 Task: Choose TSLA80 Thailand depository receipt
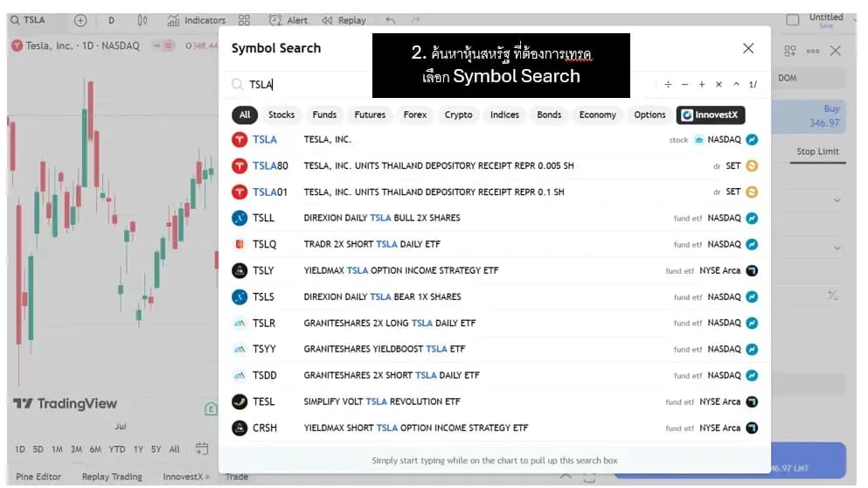[x=495, y=165]
